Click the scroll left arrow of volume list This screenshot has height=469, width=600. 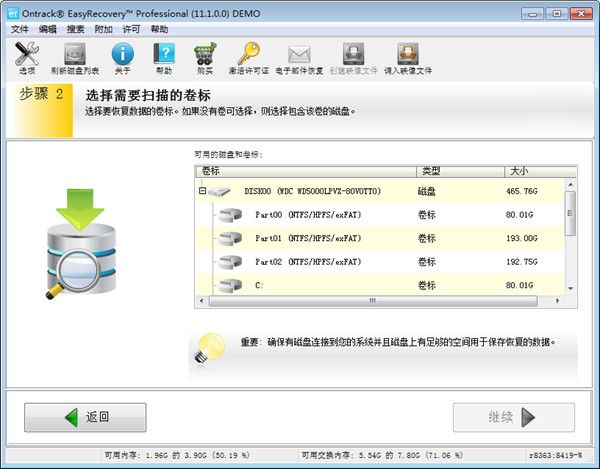point(202,301)
